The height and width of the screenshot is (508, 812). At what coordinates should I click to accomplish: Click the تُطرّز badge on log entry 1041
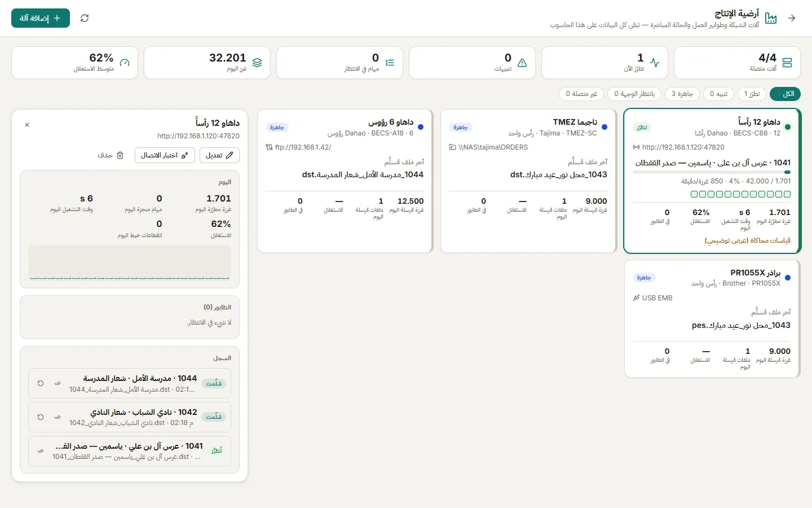coord(217,451)
